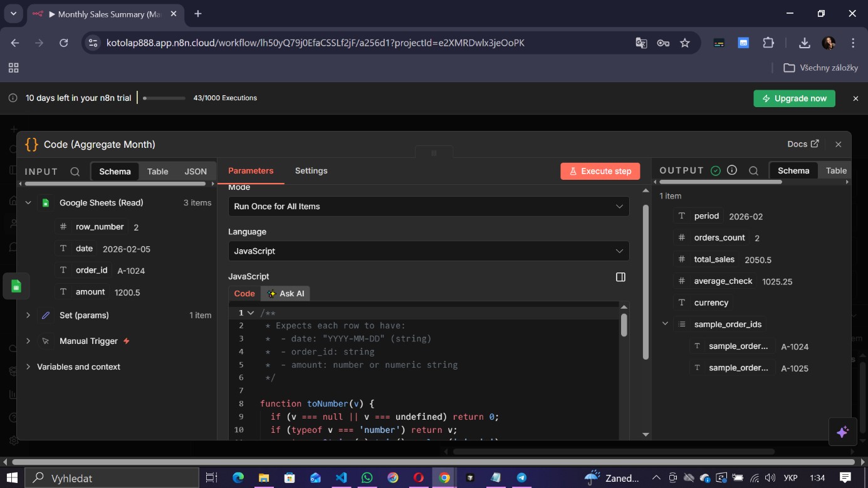Switch INPUT view to JSON
This screenshot has height=488, width=868.
[196, 172]
